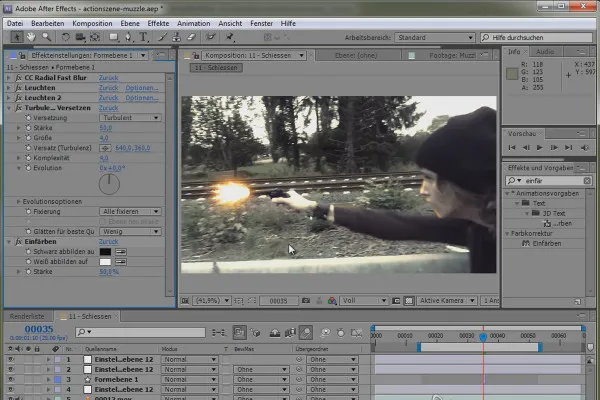Viewport: 600px width, 400px height.
Task: Select the Hand tool
Action: pyautogui.click(x=31, y=37)
